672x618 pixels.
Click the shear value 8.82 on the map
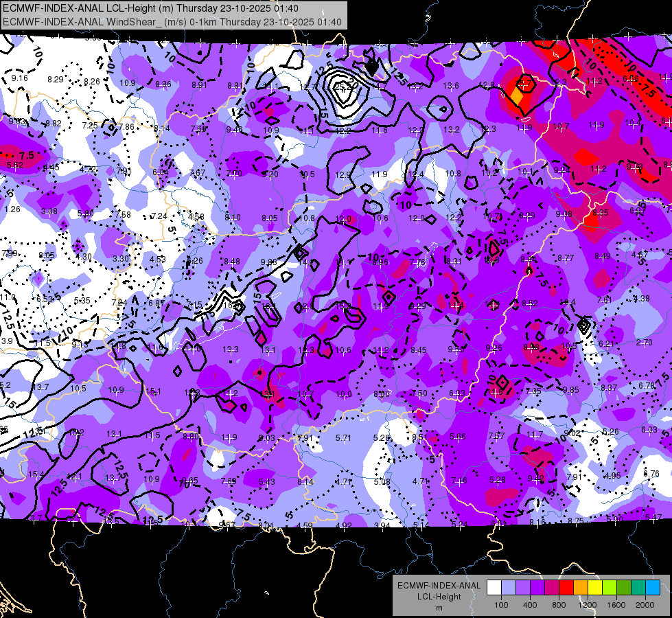click(54, 124)
